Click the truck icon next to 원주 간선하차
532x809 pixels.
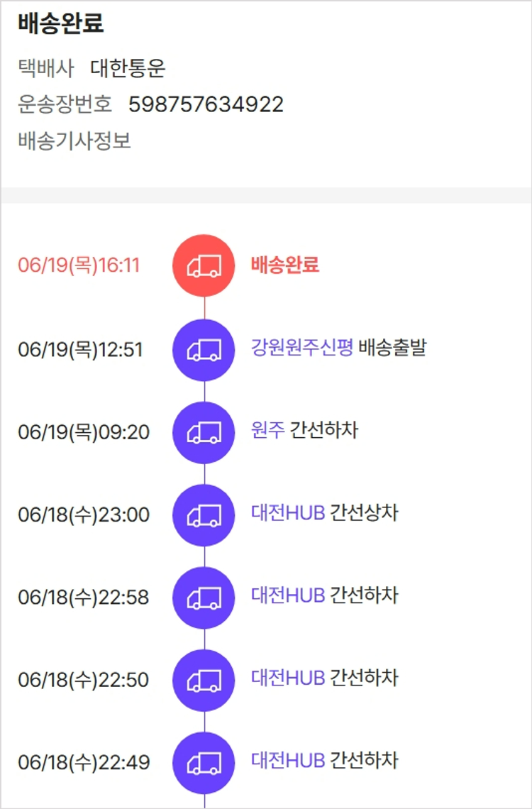(x=204, y=432)
